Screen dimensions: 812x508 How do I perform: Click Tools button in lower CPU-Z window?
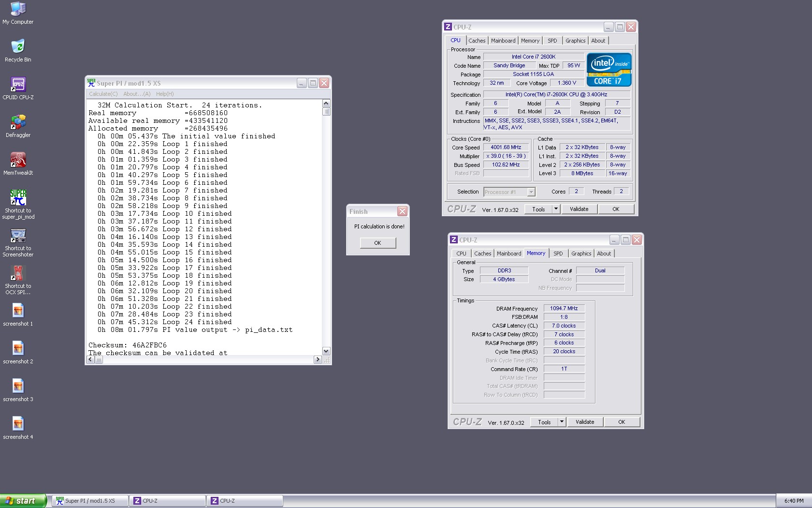click(x=544, y=422)
